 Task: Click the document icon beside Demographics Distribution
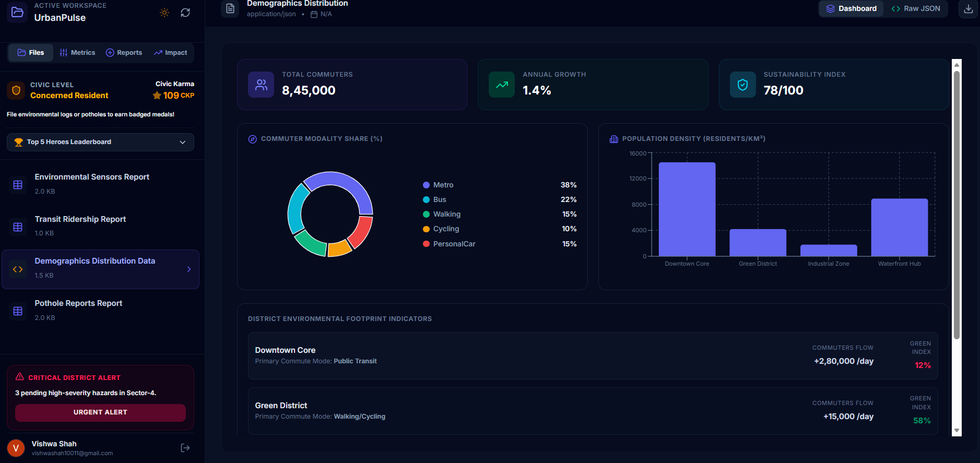(230, 9)
